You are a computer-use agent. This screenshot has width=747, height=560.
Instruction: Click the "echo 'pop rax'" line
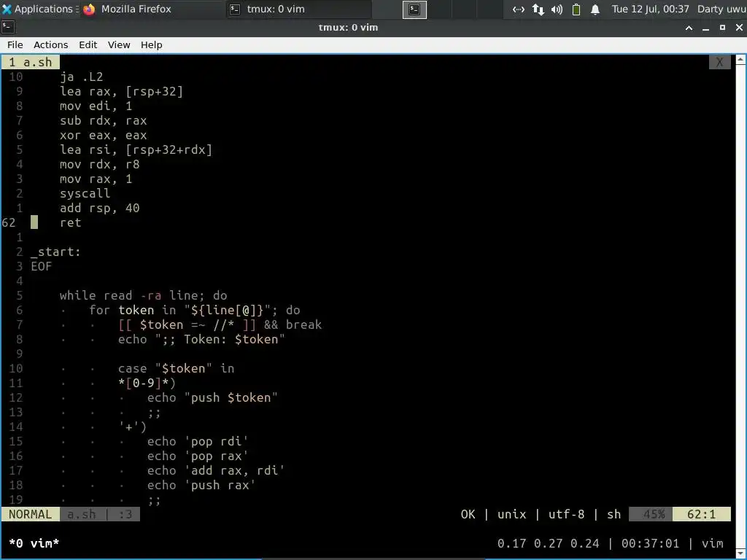(x=198, y=456)
